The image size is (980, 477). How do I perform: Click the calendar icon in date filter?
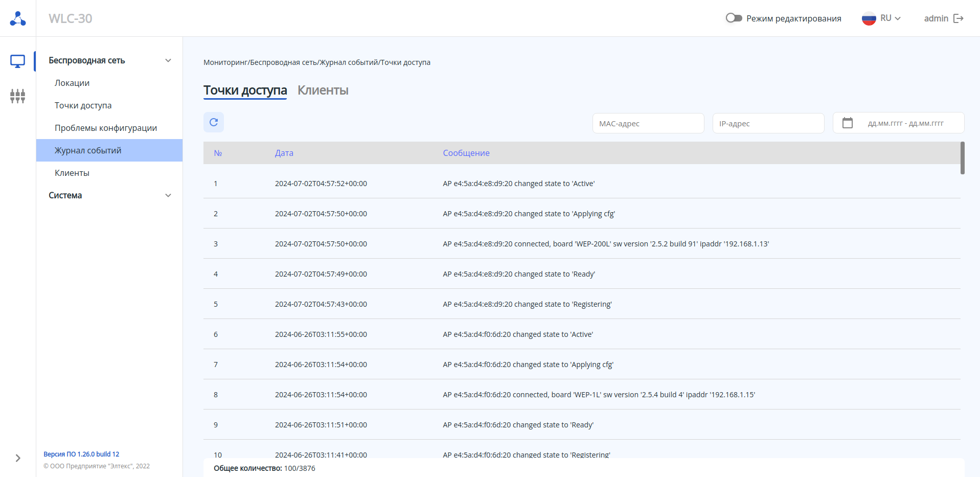pyautogui.click(x=847, y=123)
